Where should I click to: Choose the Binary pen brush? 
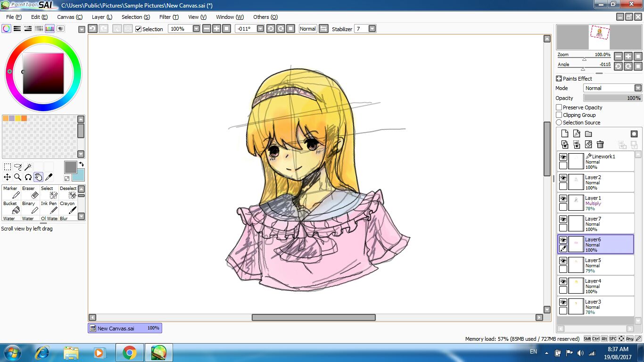tap(30, 207)
